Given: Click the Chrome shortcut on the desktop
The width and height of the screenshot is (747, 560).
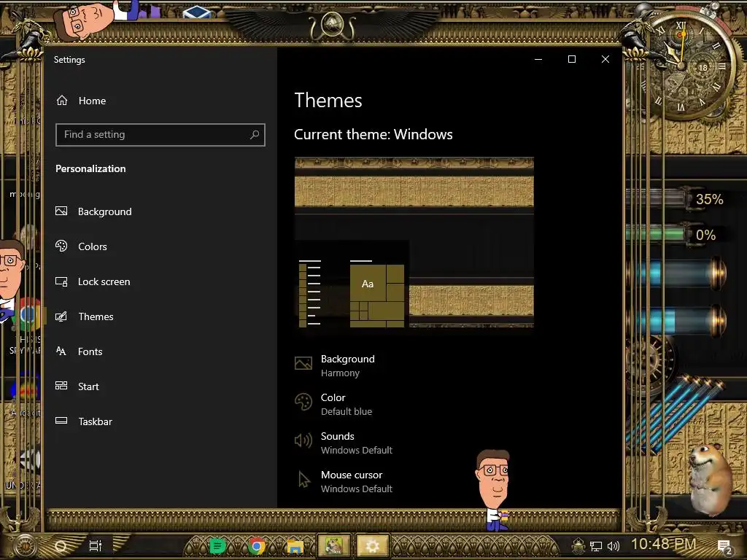Looking at the screenshot, I should coord(28,315).
